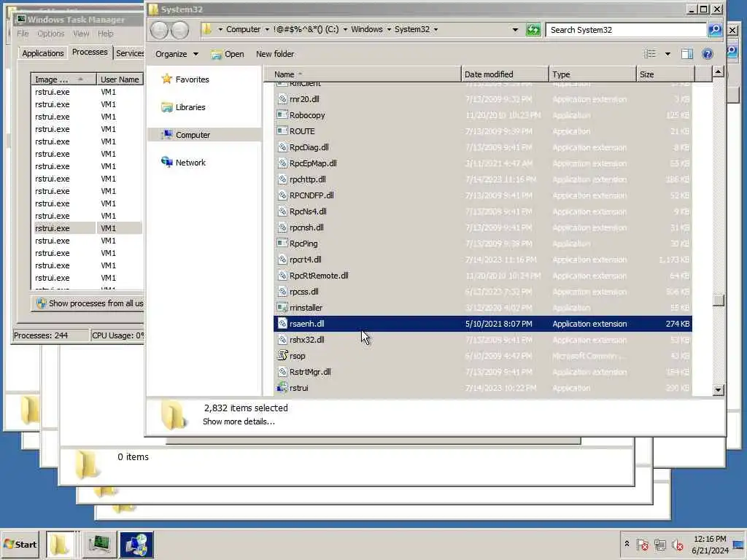Select the Computer icon in navigation pane
The width and height of the screenshot is (747, 560).
click(167, 135)
